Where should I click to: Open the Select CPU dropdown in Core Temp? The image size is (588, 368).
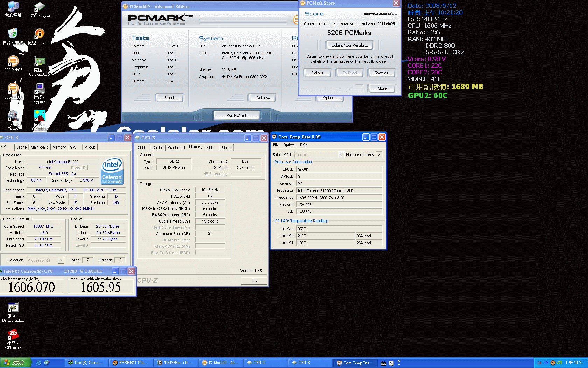click(x=342, y=155)
